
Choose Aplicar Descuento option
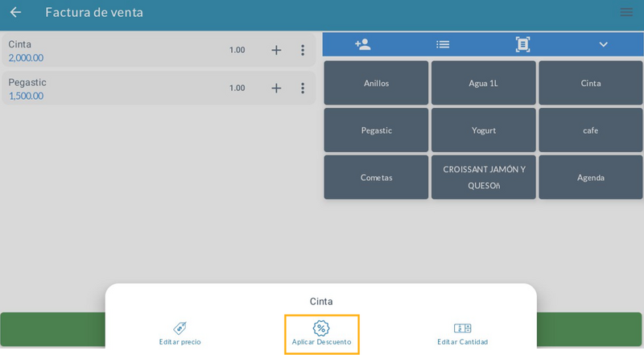click(321, 333)
